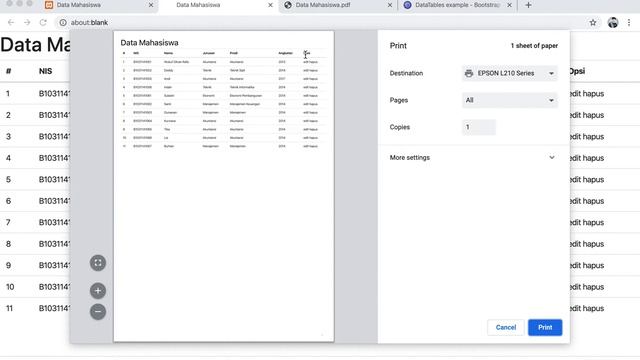This screenshot has width=640, height=360.
Task: Open the Chrome three-dot menu
Action: (x=629, y=22)
